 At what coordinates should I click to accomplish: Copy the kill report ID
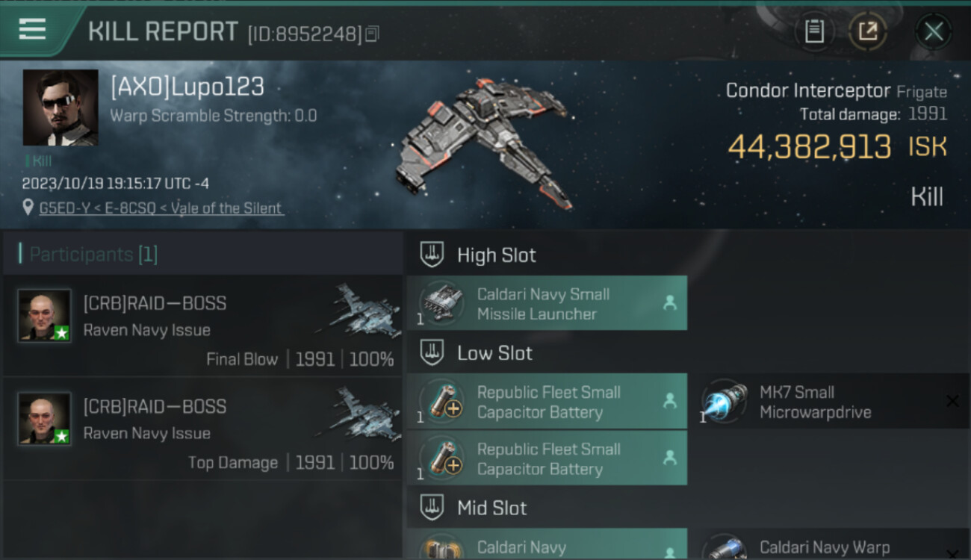click(372, 34)
